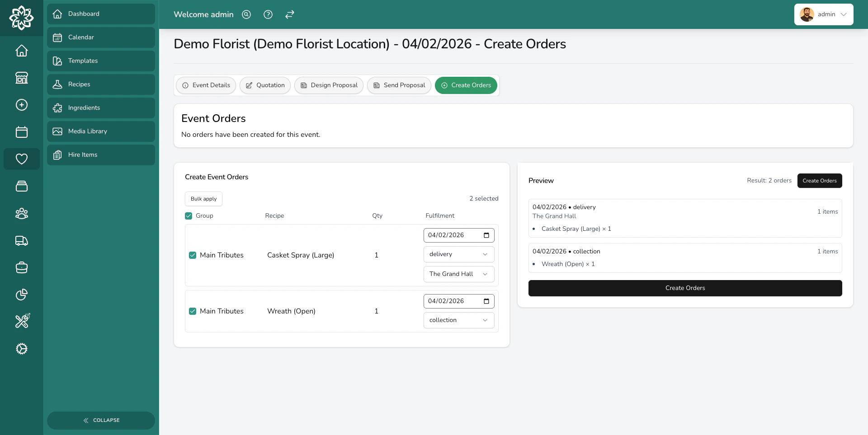Open the delivery fulfilment dropdown for Casket Spray

[458, 254]
